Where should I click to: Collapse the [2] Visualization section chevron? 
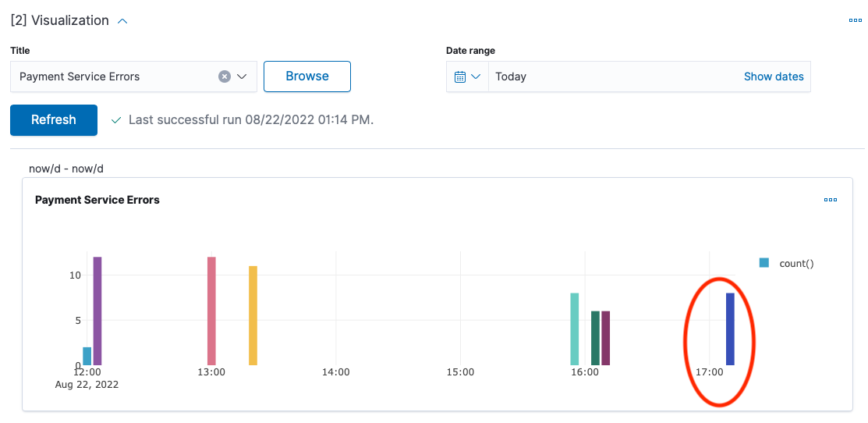point(123,21)
